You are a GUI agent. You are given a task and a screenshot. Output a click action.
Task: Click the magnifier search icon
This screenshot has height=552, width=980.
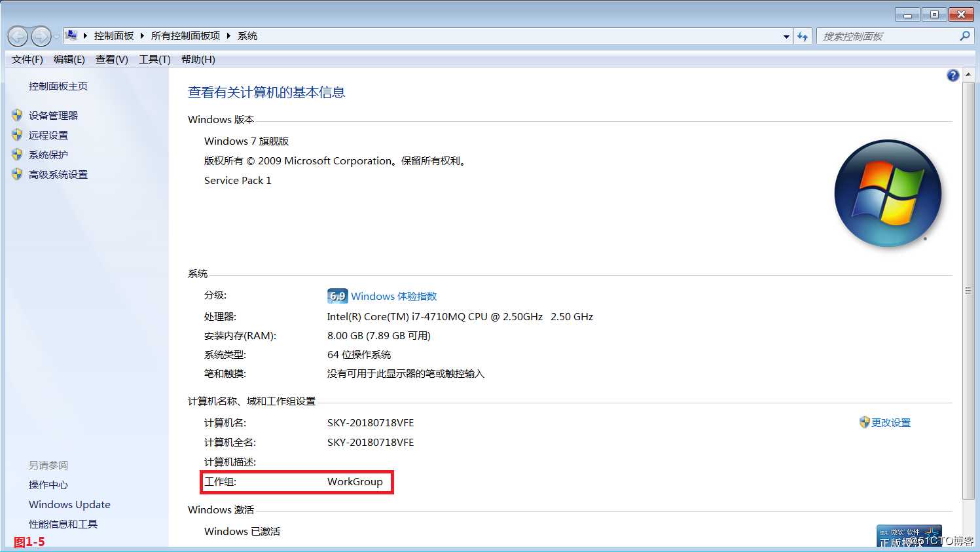(964, 36)
